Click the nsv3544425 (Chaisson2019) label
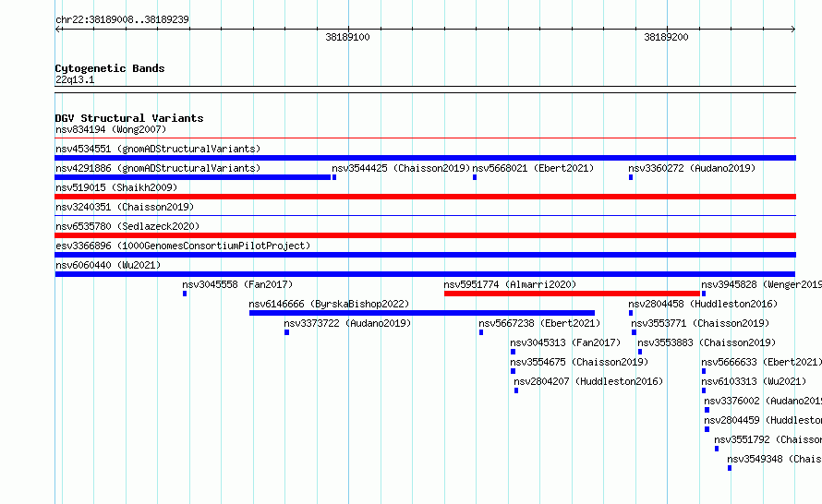The width and height of the screenshot is (822, 504). pyautogui.click(x=401, y=168)
